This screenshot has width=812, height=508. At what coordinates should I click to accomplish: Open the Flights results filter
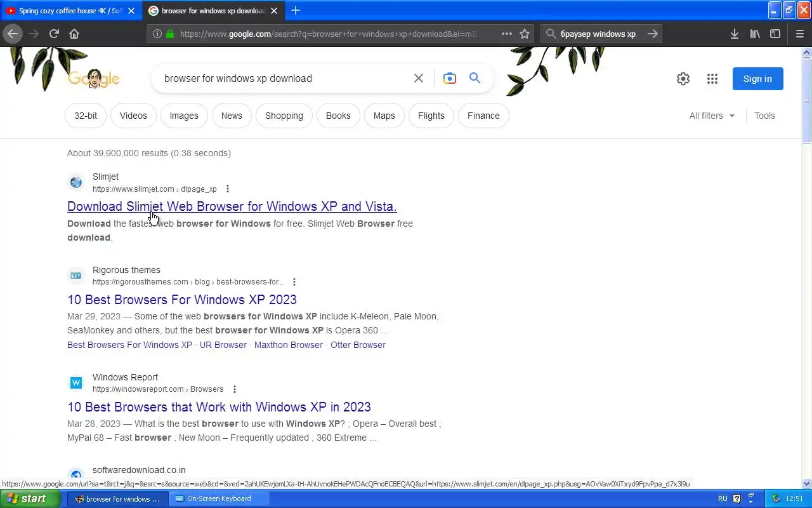[x=431, y=116]
